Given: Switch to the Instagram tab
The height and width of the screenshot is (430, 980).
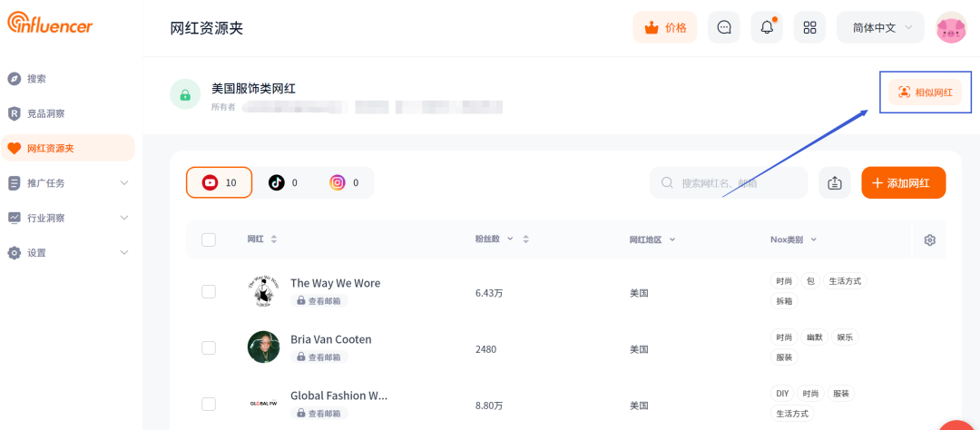Looking at the screenshot, I should click(345, 182).
